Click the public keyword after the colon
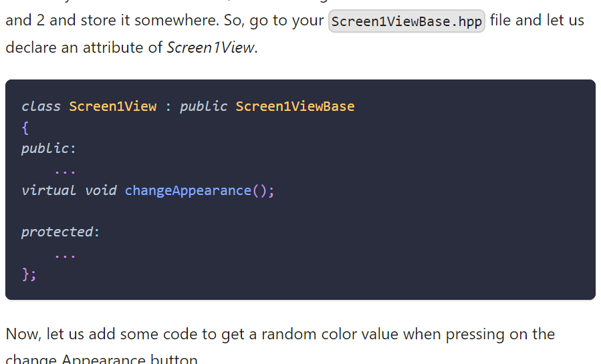 (x=203, y=106)
